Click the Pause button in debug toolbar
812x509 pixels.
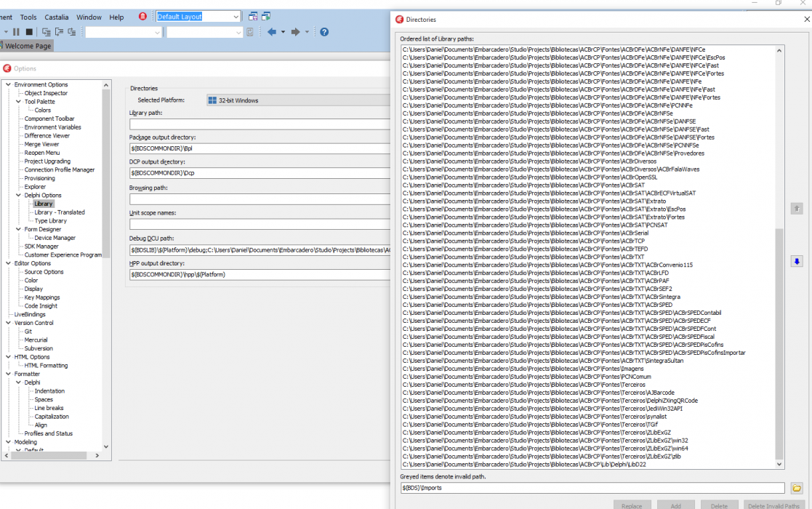16,32
